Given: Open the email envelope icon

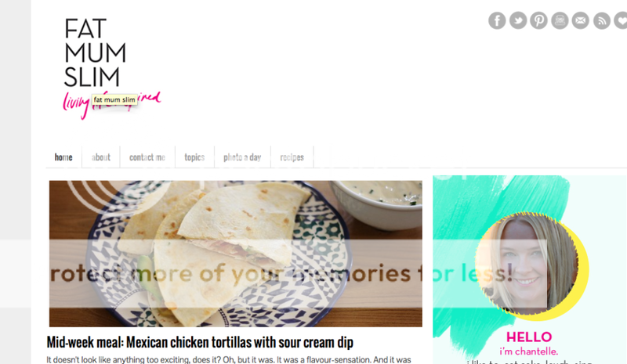Looking at the screenshot, I should pos(580,20).
